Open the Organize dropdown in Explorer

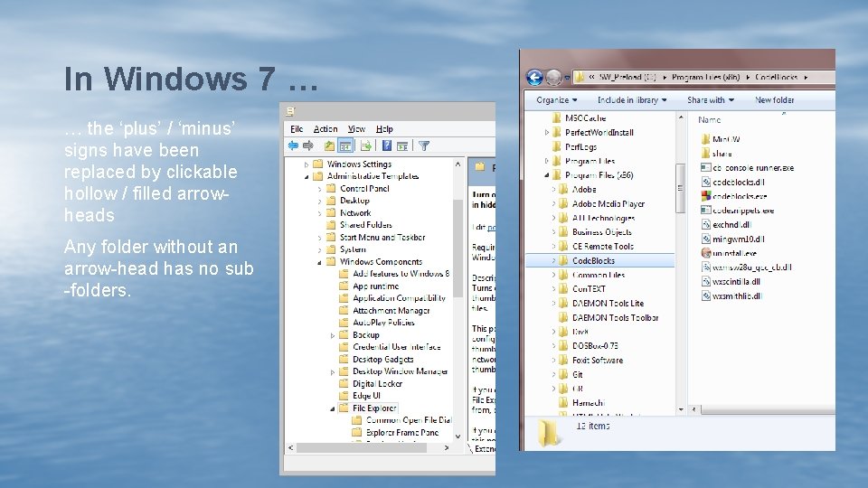pos(556,100)
